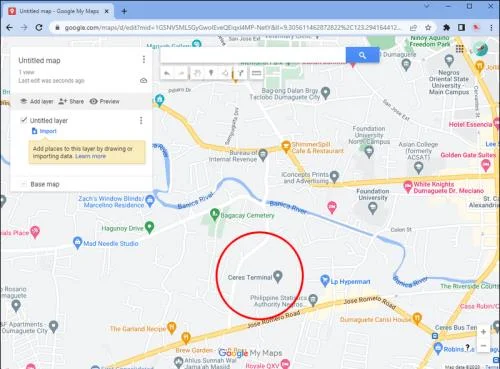Viewport: 500px width, 369px height.
Task: Click the Zach's Window Blinds pin
Action: point(150,201)
